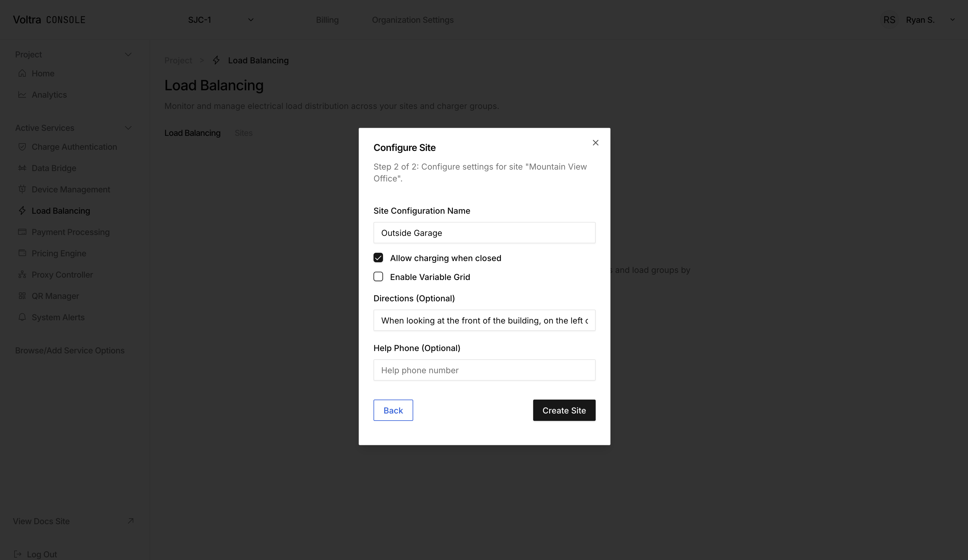Collapse the Active Services section
This screenshot has height=560, width=968.
pos(129,128)
